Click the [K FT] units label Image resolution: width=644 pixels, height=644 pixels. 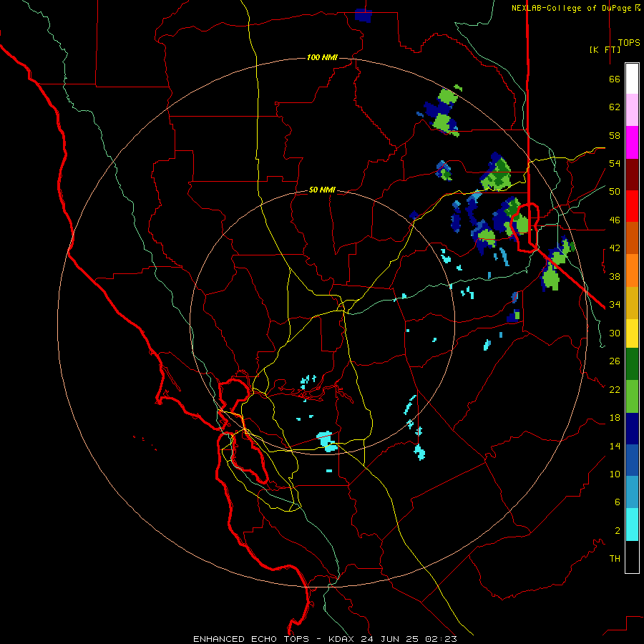click(605, 49)
